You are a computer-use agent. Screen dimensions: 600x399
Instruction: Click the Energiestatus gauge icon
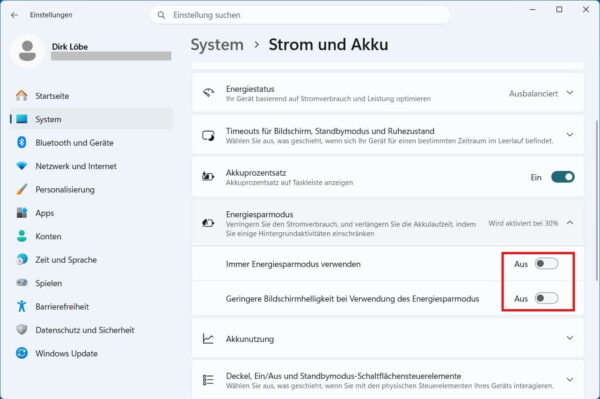[x=208, y=93]
